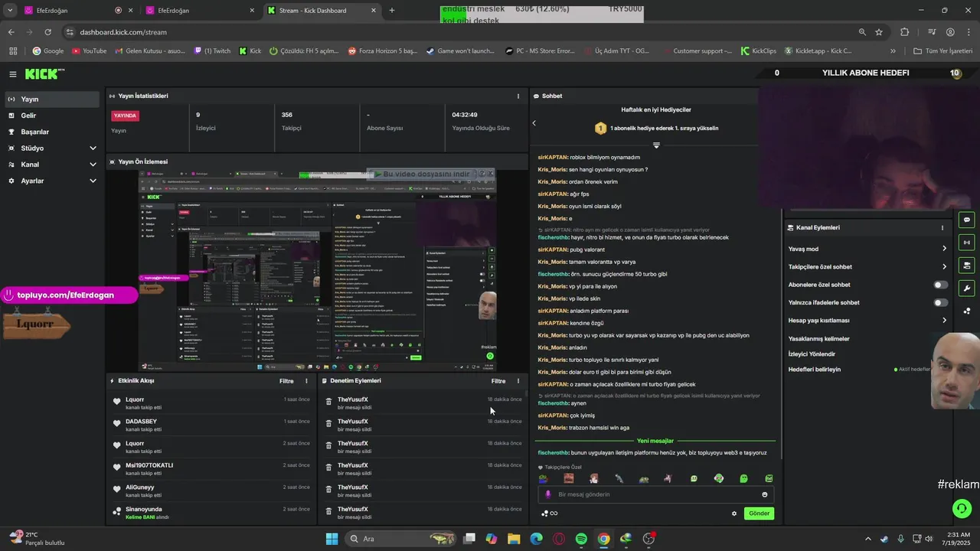Open the Kick hamburger menu

pos(13,74)
